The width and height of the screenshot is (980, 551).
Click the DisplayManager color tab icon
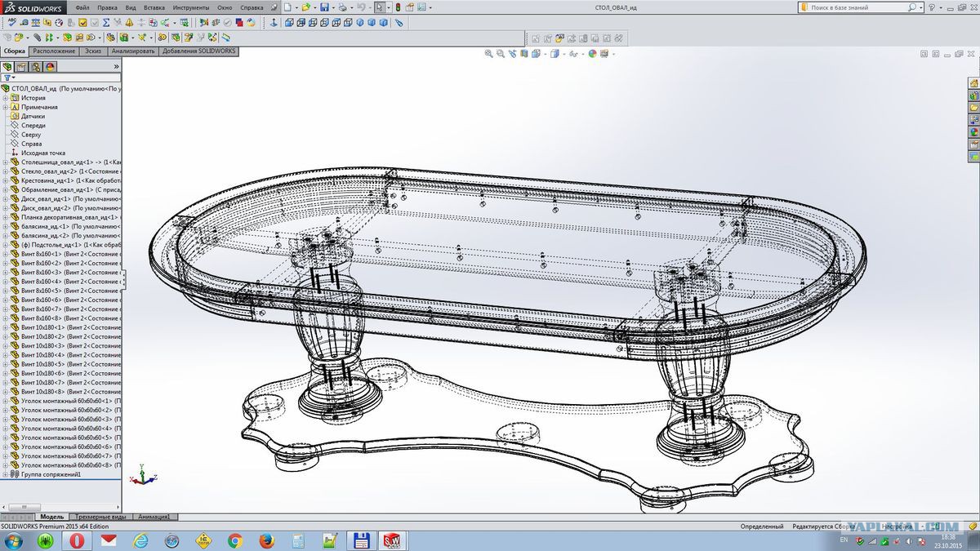coord(50,67)
